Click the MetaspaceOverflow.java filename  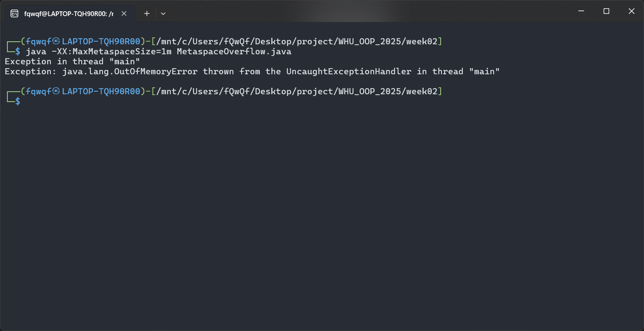(x=234, y=52)
